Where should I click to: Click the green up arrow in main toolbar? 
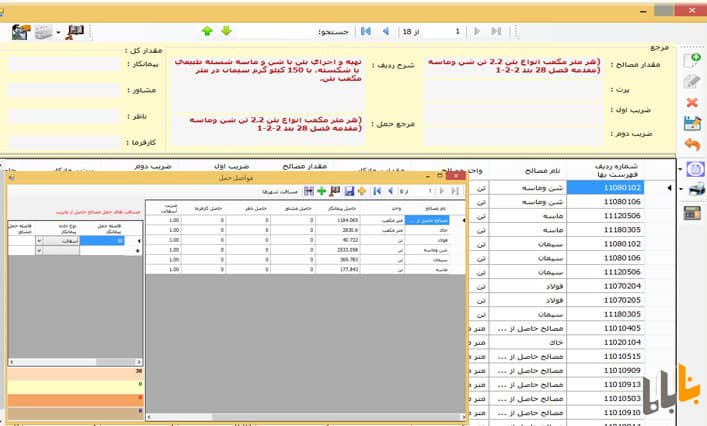(207, 31)
